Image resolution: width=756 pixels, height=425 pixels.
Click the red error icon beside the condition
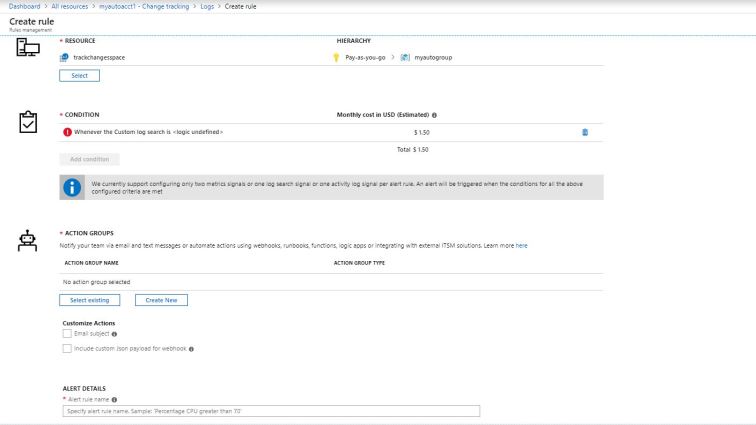[x=66, y=132]
